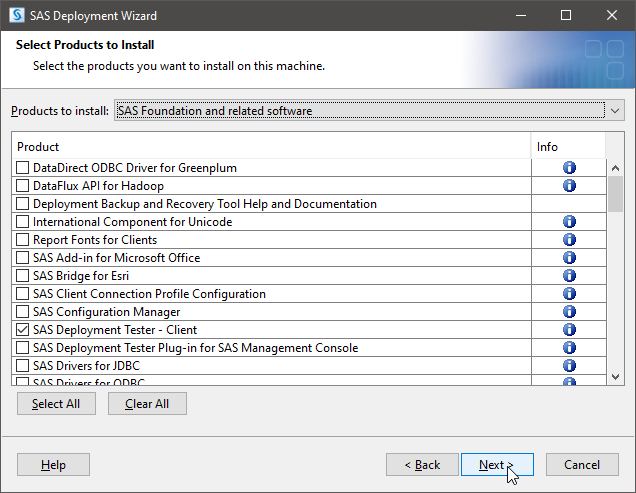Tick Deployment Backup and Recovery Tool Help checkbox
The image size is (636, 493).
[x=22, y=204]
